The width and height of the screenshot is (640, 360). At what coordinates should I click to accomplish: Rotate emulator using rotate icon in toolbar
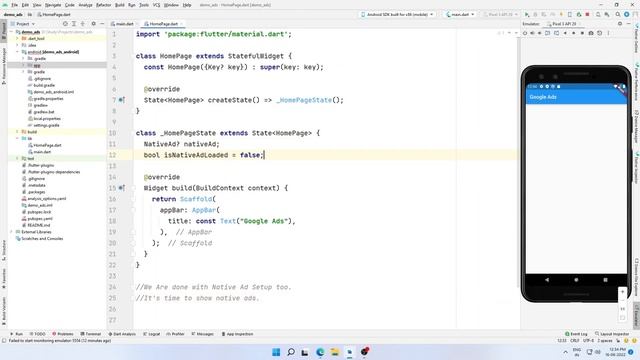547,33
